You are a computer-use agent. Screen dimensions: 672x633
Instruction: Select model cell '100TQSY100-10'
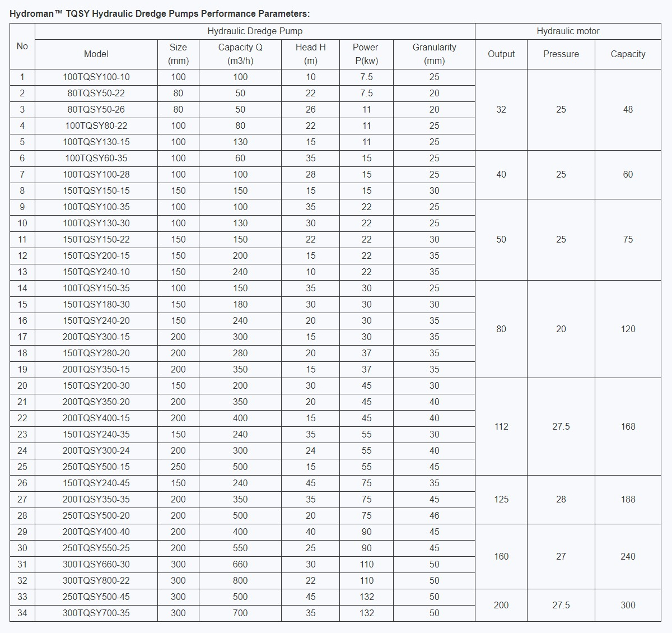coord(96,77)
